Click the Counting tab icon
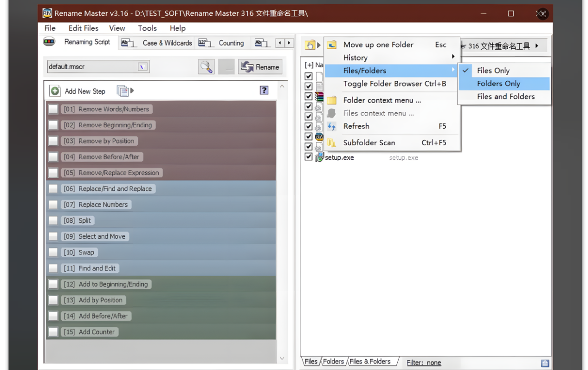 click(206, 43)
